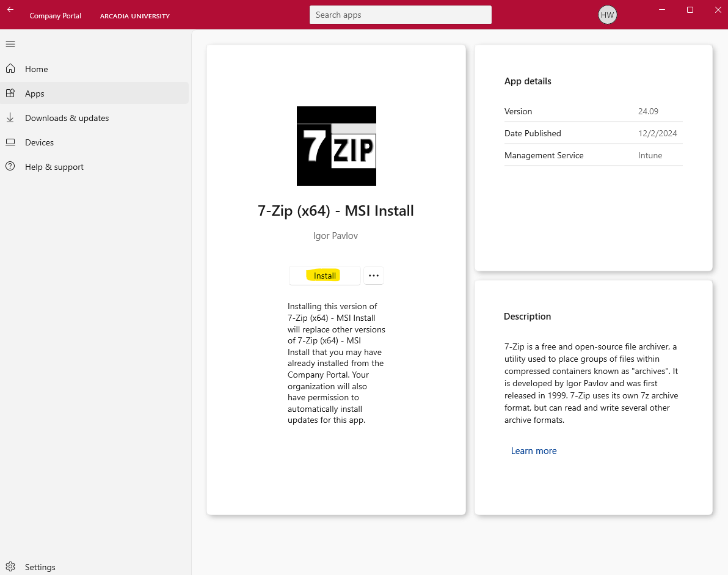Image resolution: width=728 pixels, height=575 pixels.
Task: Click the Apps grid icon
Action: click(x=10, y=93)
